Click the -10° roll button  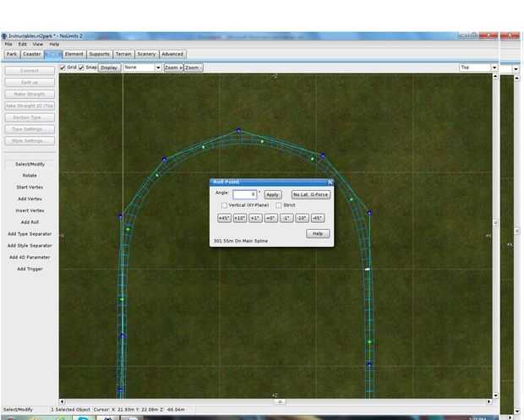tap(302, 218)
